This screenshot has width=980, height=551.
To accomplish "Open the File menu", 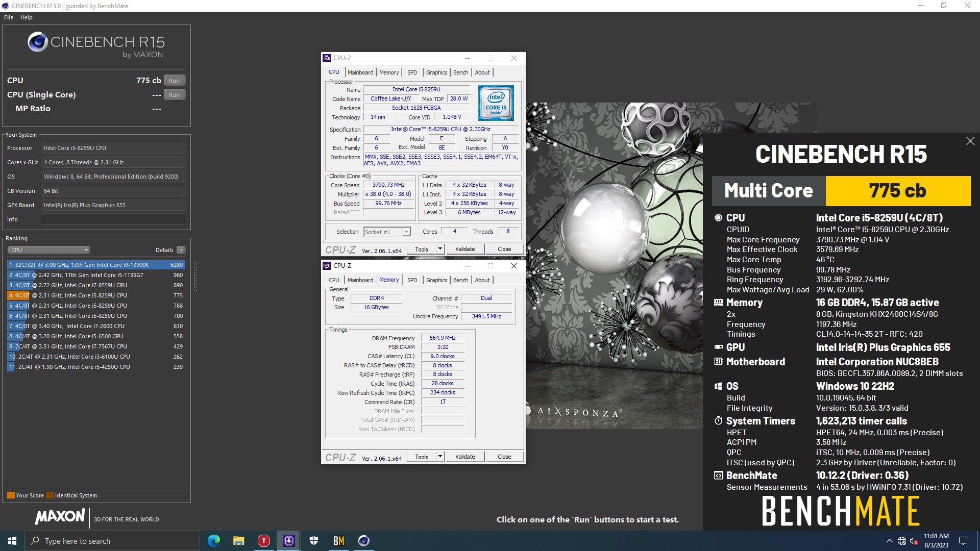I will 9,17.
